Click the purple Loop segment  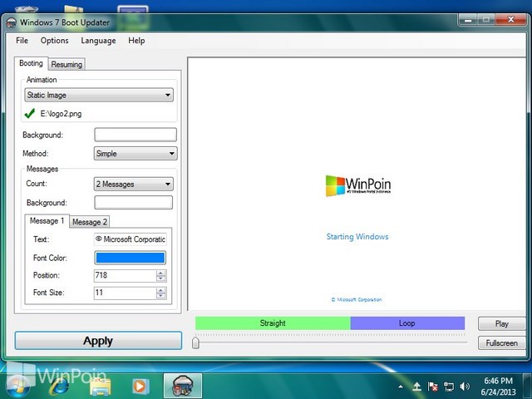pyautogui.click(x=407, y=323)
